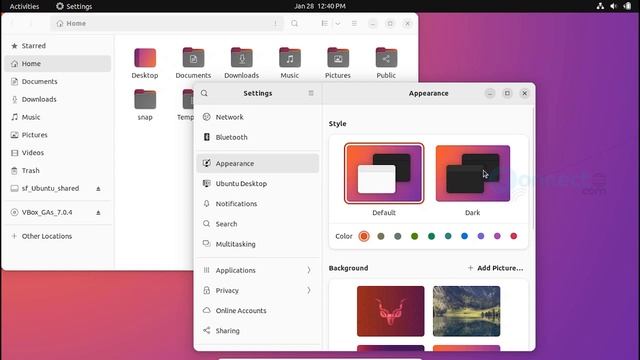Screen dimensions: 640x360
Task: Open Starred in Files sidebar
Action: [58, 46]
